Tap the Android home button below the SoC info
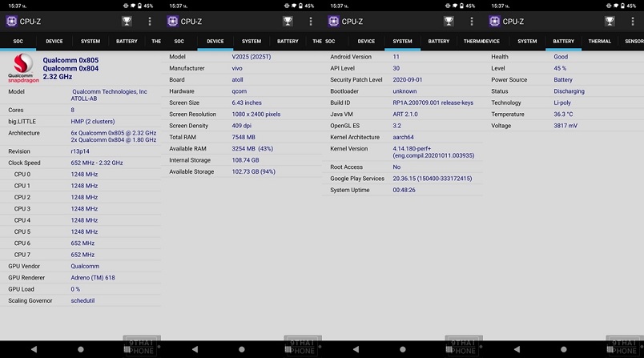Viewport: 644px width, 358px height. [80, 349]
